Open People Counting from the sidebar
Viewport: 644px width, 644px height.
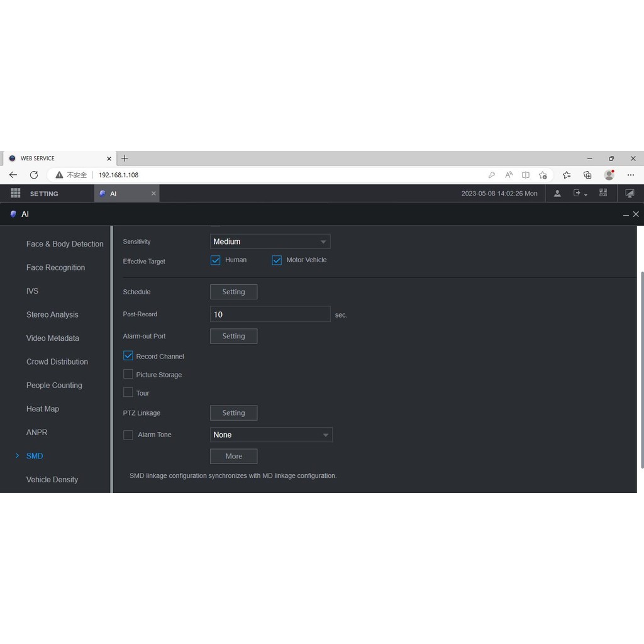(x=54, y=385)
